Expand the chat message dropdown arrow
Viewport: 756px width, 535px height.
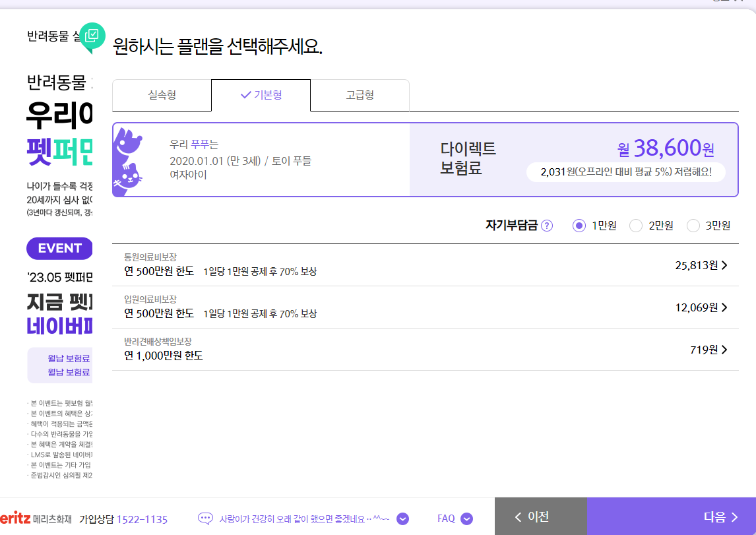[402, 519]
